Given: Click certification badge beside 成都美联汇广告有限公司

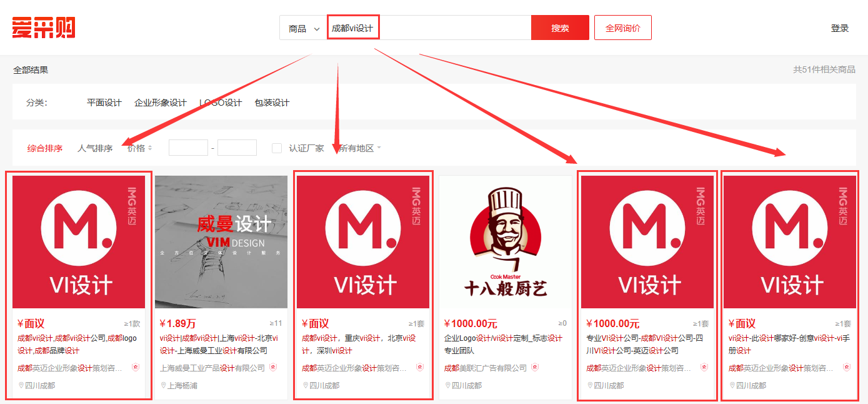Looking at the screenshot, I should pyautogui.click(x=535, y=368).
